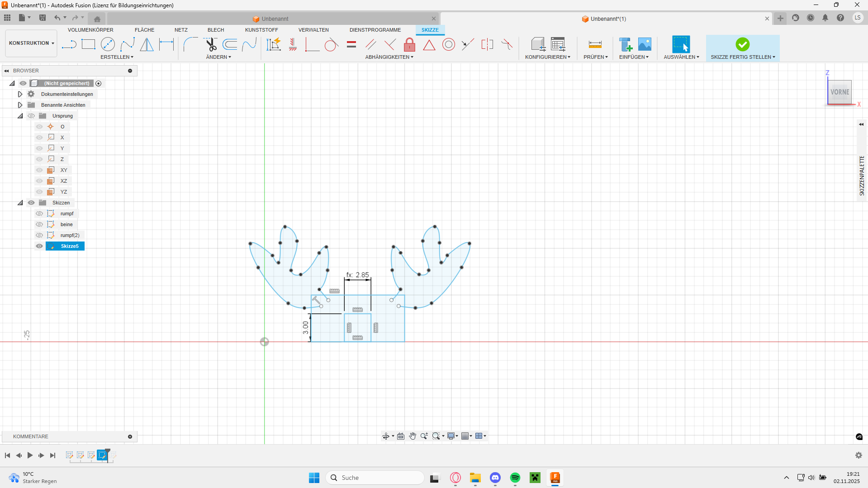Viewport: 868px width, 488px height.
Task: Switch to the VOLUMENKÖRPER tab
Action: [90, 30]
